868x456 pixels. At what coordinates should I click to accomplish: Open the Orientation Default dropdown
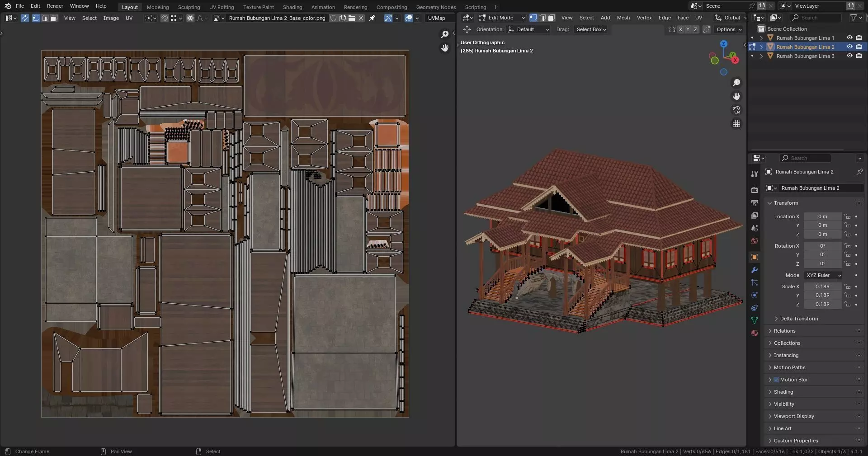coord(528,29)
